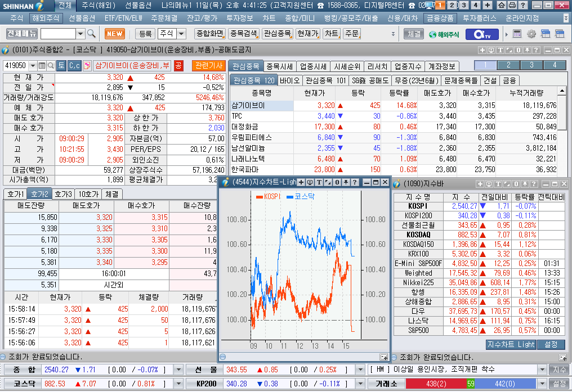Click the 전체메뉴 search input field
This screenshot has width=572, height=392.
pos(59,34)
